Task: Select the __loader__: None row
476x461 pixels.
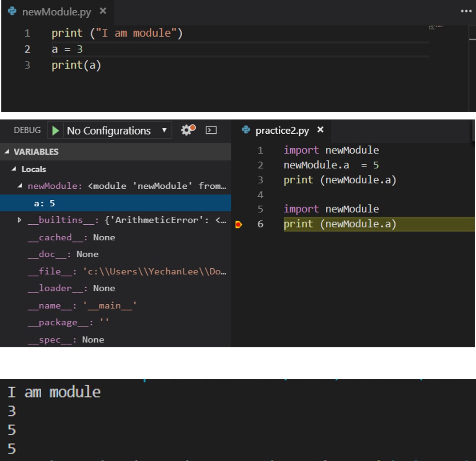Action: 116,288
